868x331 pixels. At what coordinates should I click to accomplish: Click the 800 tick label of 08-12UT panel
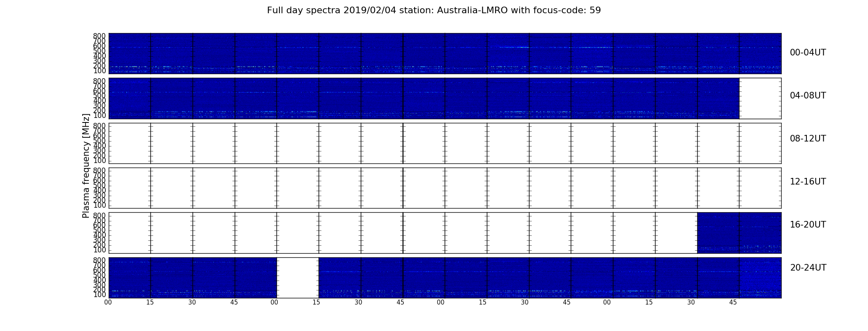click(100, 126)
